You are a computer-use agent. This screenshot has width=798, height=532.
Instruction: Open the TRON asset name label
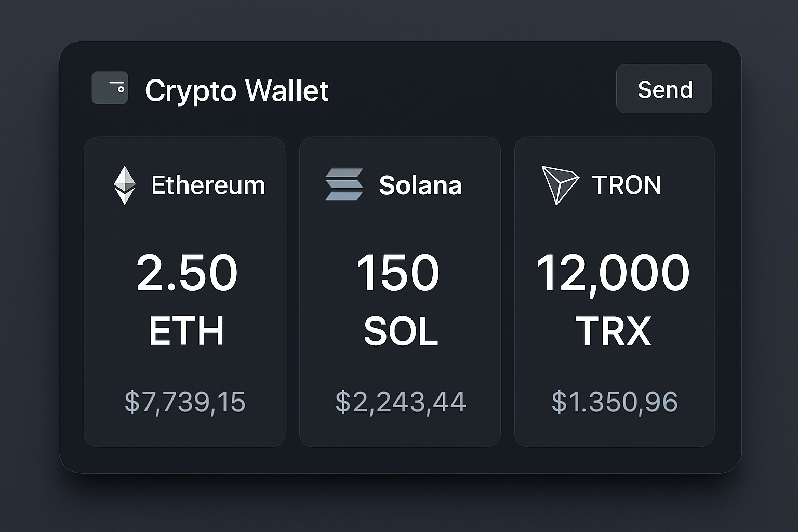tap(626, 185)
